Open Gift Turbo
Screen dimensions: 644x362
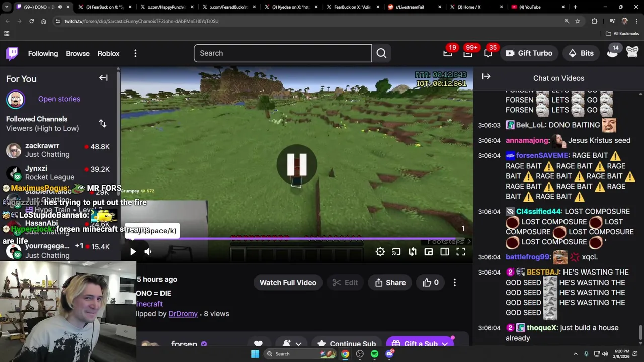(529, 53)
